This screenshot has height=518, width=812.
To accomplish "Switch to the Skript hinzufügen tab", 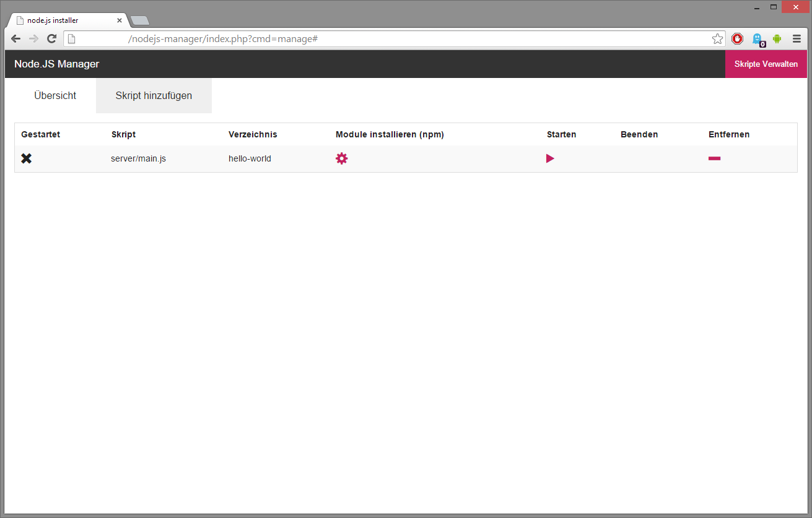I will (x=154, y=95).
